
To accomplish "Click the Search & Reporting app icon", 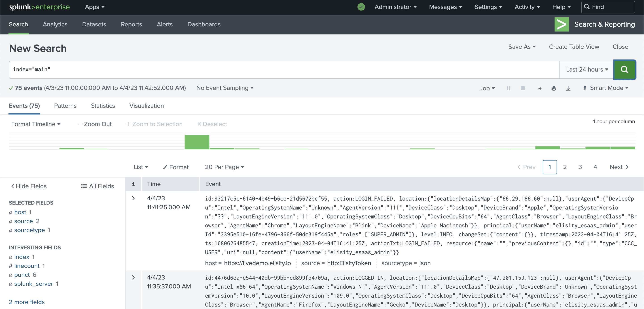I will 561,24.
